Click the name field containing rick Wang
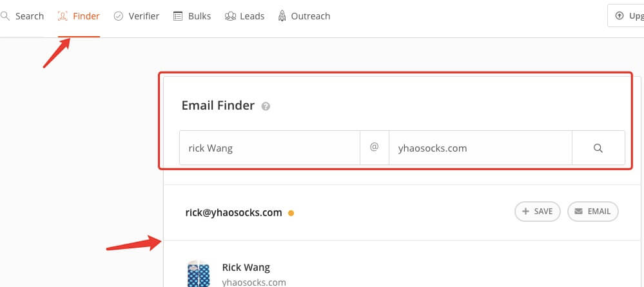 tap(269, 148)
